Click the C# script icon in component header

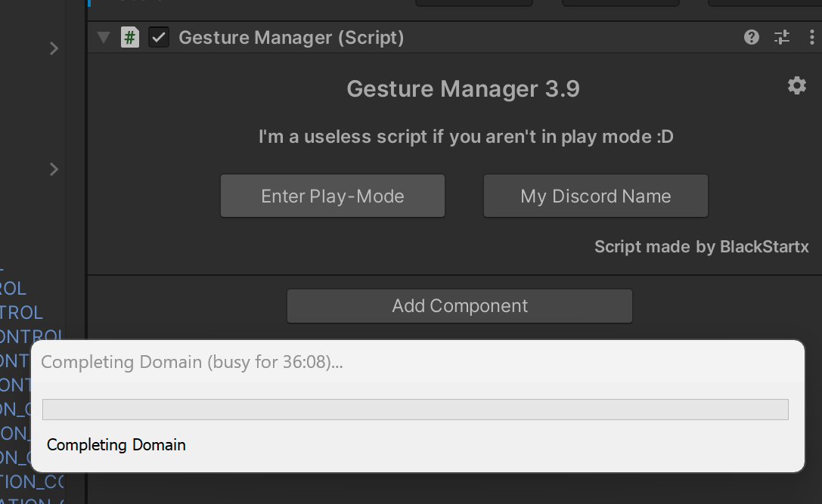click(130, 37)
